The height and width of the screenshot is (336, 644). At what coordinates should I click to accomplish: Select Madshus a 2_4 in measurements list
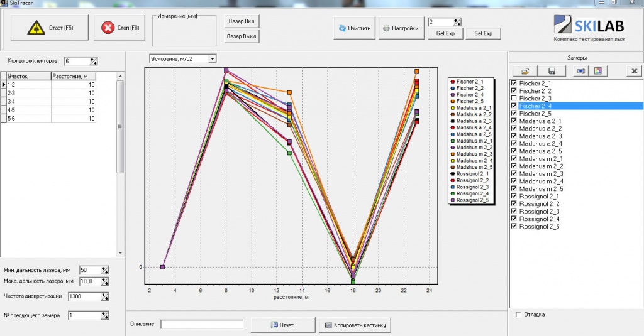click(x=540, y=144)
